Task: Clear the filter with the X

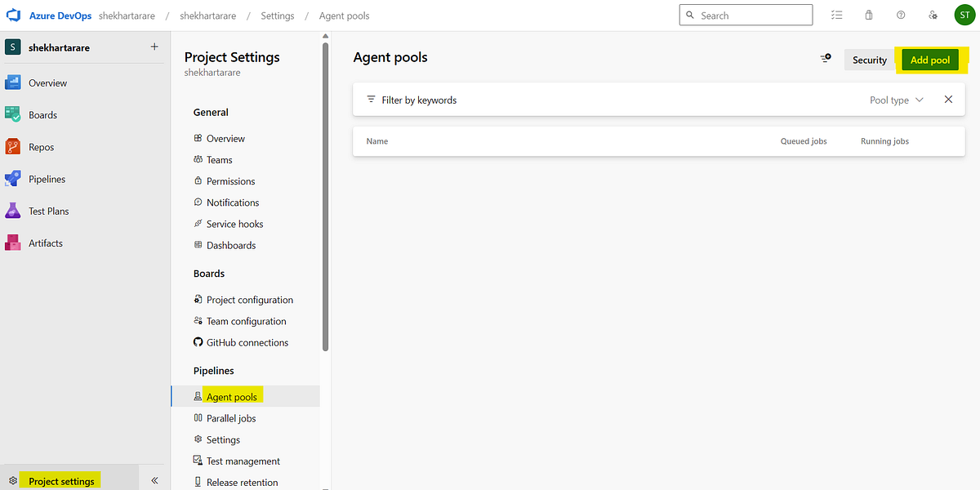Action: 947,99
